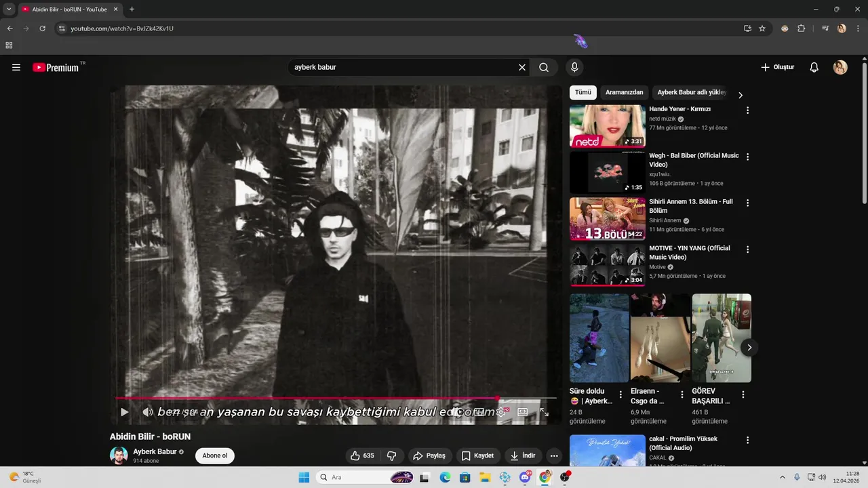Download video using İndir

click(523, 455)
